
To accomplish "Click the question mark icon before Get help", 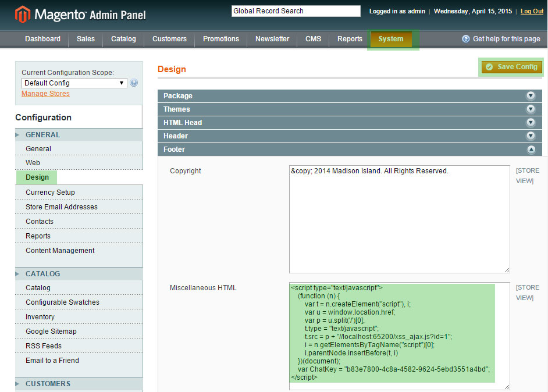I will point(465,39).
